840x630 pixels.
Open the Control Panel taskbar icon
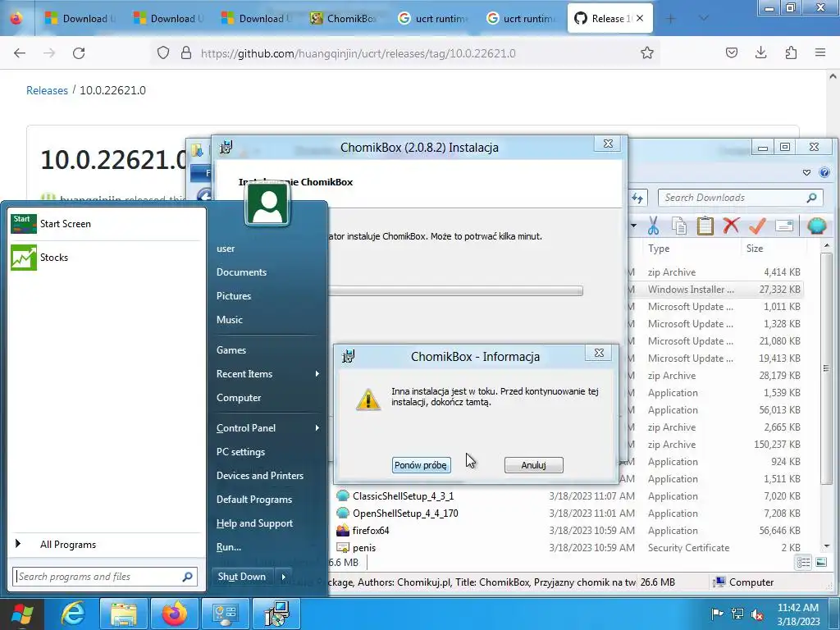coord(226,614)
